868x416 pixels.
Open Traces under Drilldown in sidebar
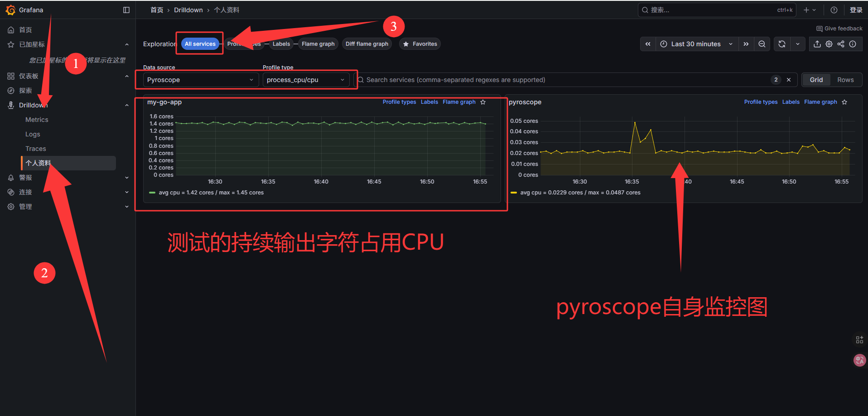(36, 149)
